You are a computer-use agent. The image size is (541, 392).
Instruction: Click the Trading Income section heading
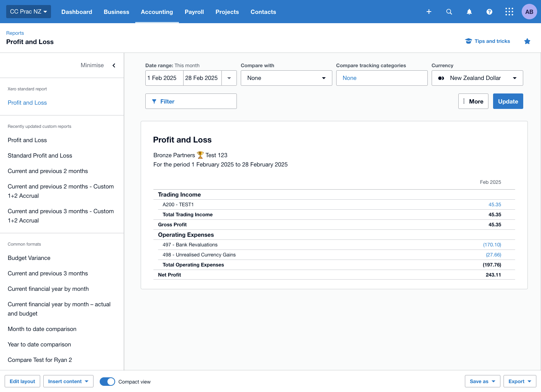[179, 195]
